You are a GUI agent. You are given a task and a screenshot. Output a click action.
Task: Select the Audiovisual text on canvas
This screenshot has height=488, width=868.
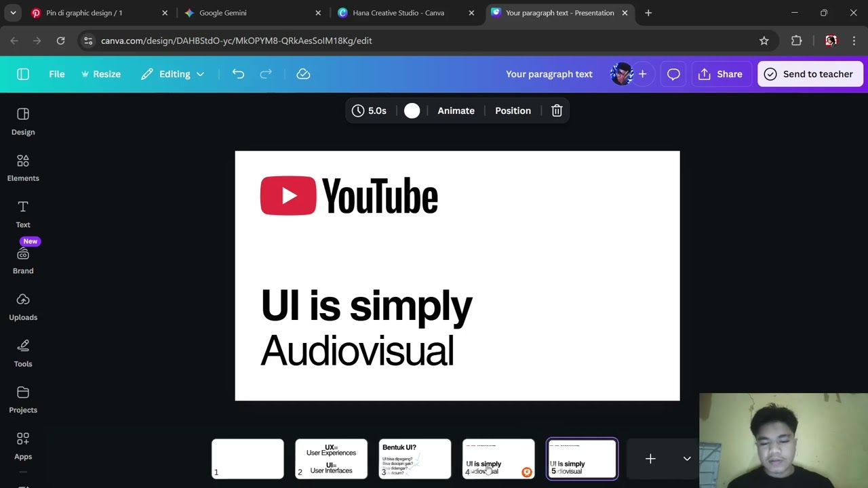pyautogui.click(x=357, y=351)
